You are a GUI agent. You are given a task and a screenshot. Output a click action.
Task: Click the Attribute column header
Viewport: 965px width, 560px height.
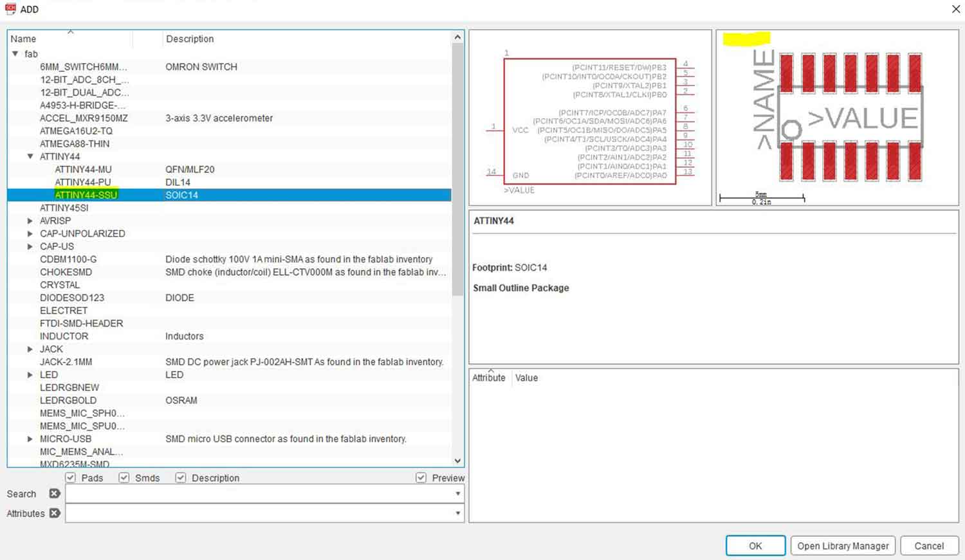click(489, 377)
